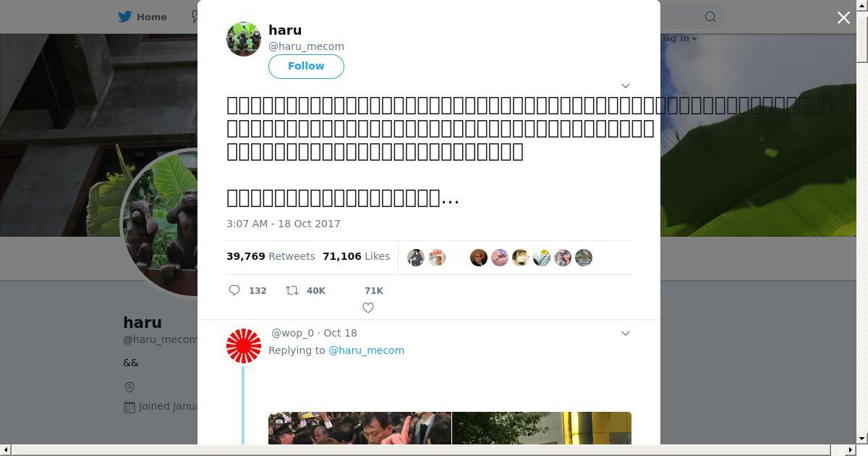This screenshot has width=868, height=456.
Task: View the 39,769 Retweets list
Action: 271,256
